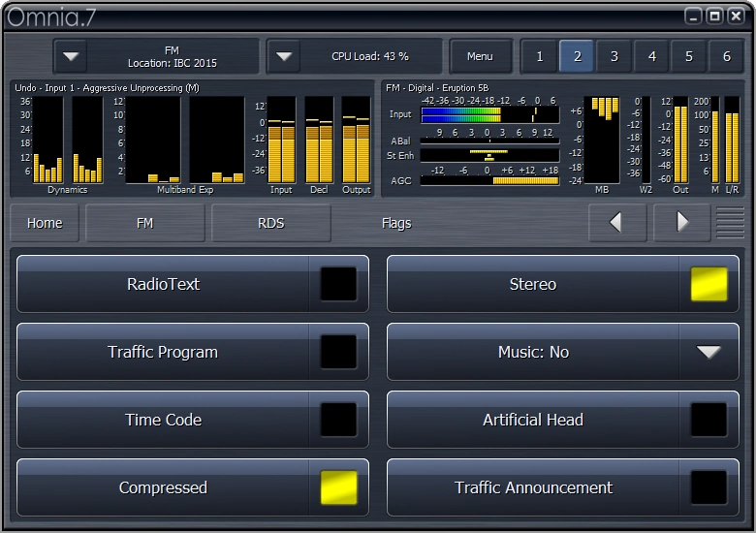Select preset number 4

click(x=652, y=56)
